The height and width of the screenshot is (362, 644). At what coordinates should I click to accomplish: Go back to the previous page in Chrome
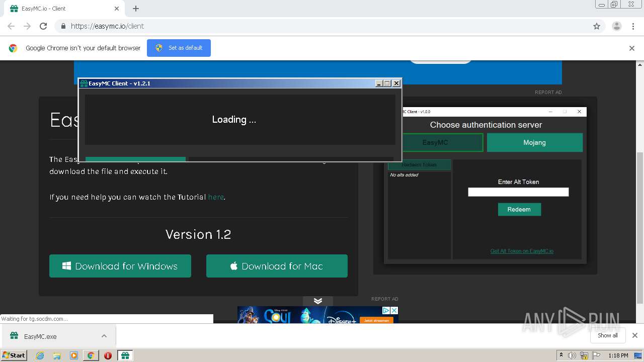(11, 26)
